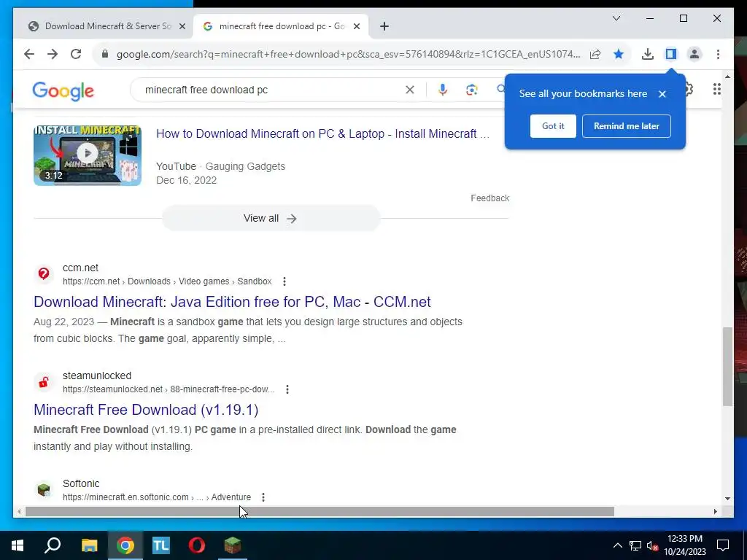Reload the current page
This screenshot has width=747, height=560.
[x=76, y=54]
